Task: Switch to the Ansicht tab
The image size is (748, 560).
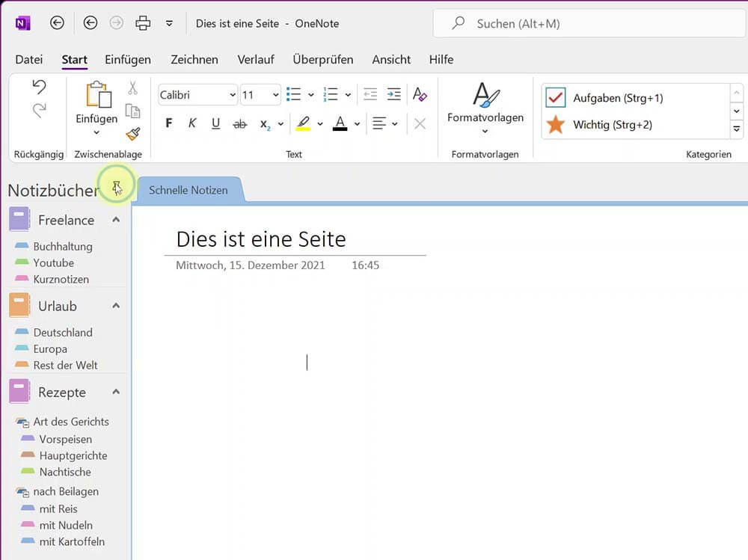Action: coord(391,60)
